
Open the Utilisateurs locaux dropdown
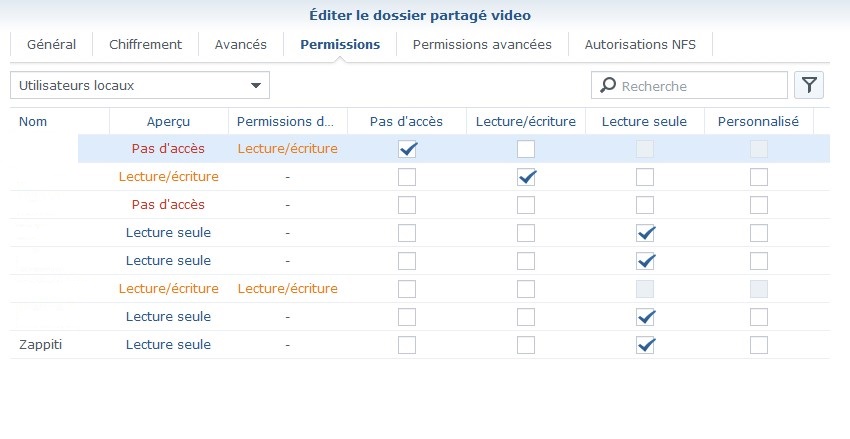pos(140,85)
